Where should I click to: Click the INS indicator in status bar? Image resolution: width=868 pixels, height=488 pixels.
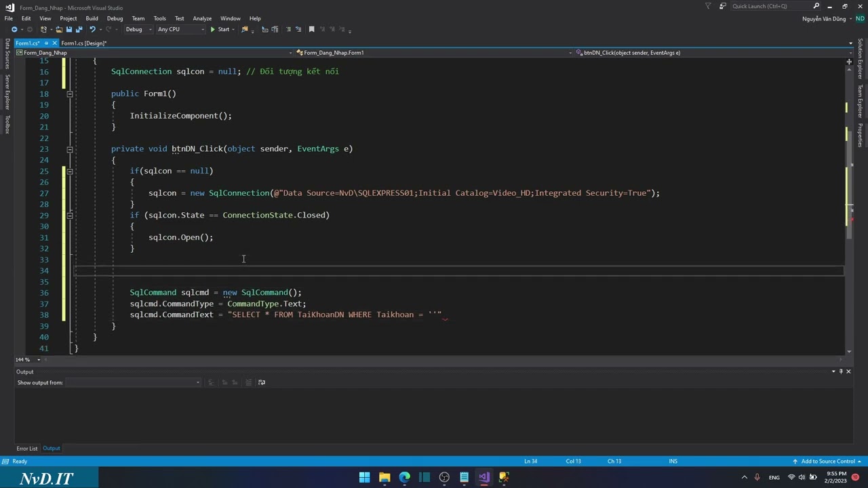[x=673, y=462]
